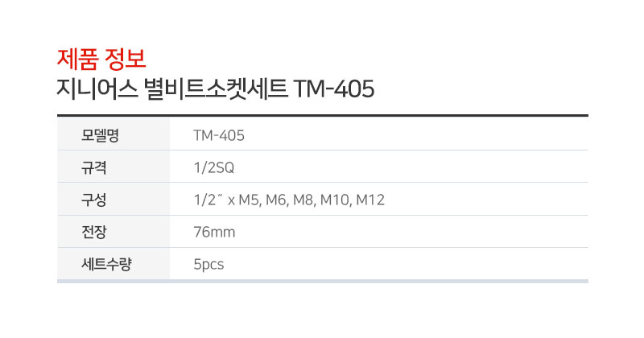This screenshot has height=338, width=644.
Task: Click the M5 text in composition row
Action: click(x=249, y=200)
